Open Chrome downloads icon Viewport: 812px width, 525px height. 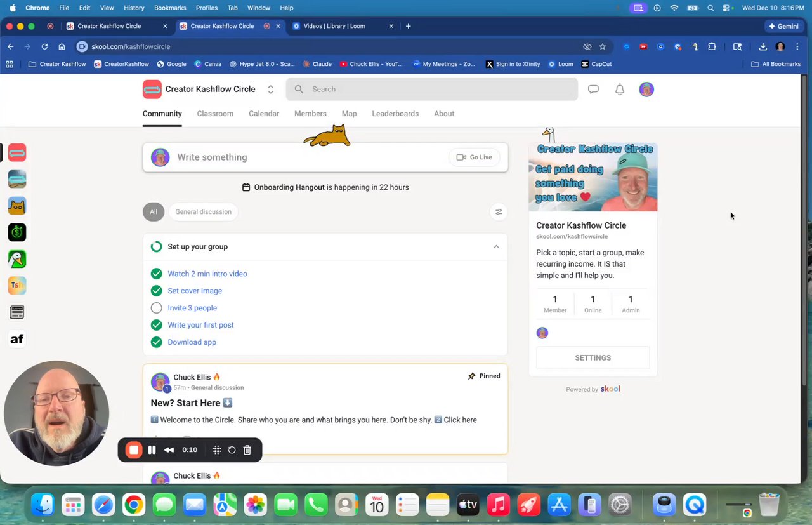(763, 46)
